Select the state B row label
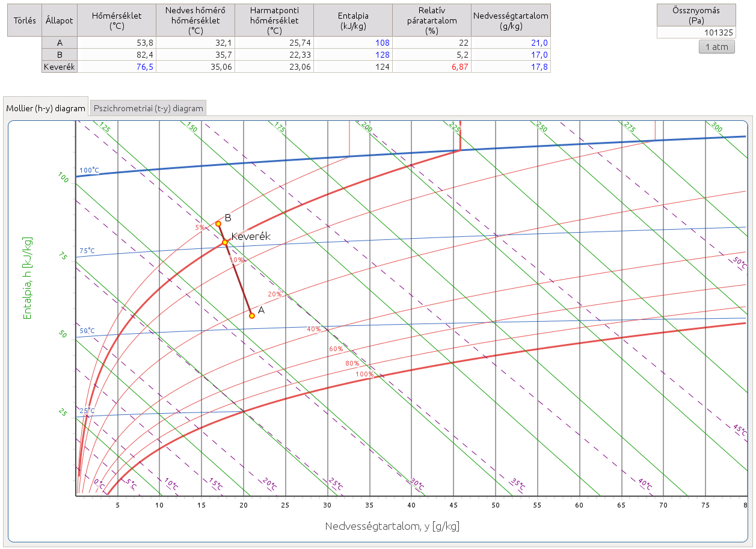The height and width of the screenshot is (549, 756). tap(60, 55)
